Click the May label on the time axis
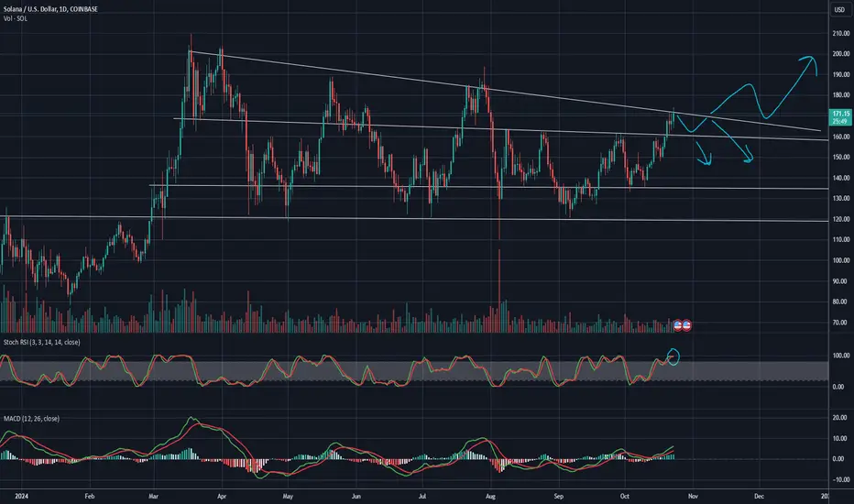The image size is (854, 504). (x=288, y=497)
